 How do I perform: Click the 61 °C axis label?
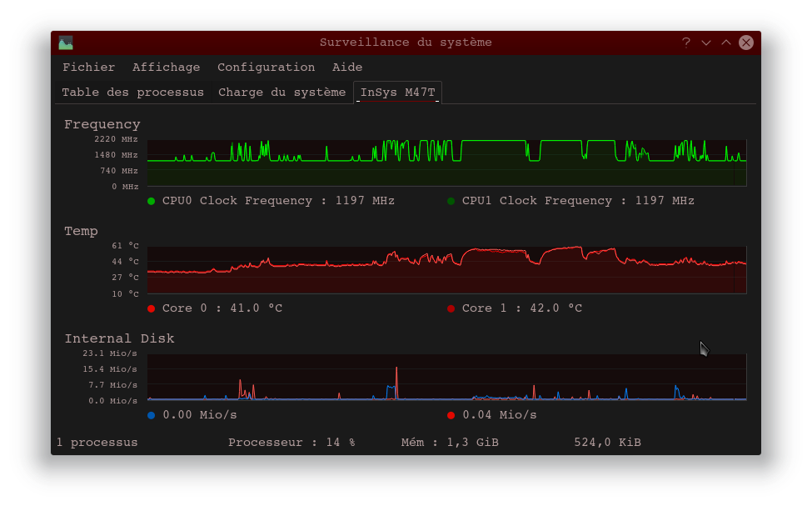coord(125,246)
